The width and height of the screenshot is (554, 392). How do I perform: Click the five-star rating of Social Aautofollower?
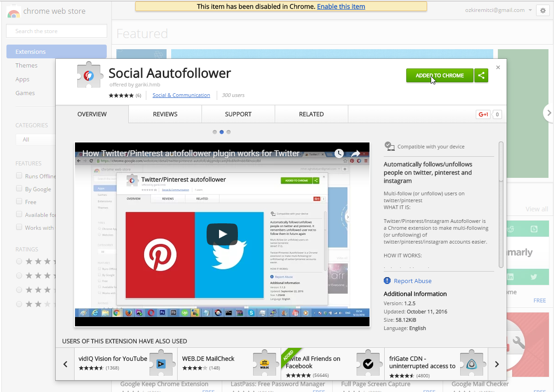tap(121, 95)
